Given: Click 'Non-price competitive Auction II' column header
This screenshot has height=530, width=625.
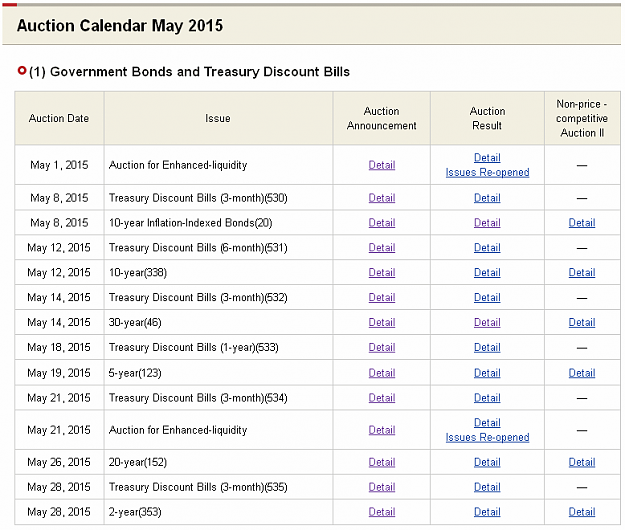Looking at the screenshot, I should coord(582,118).
